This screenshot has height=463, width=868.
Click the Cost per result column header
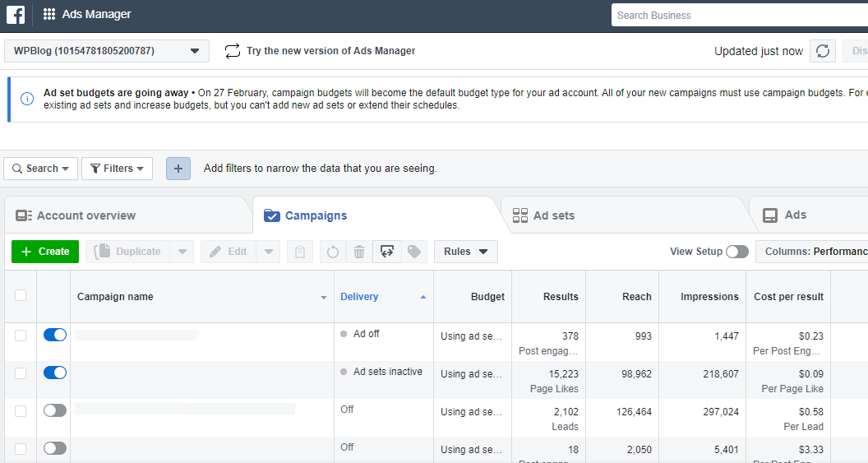pyautogui.click(x=789, y=297)
